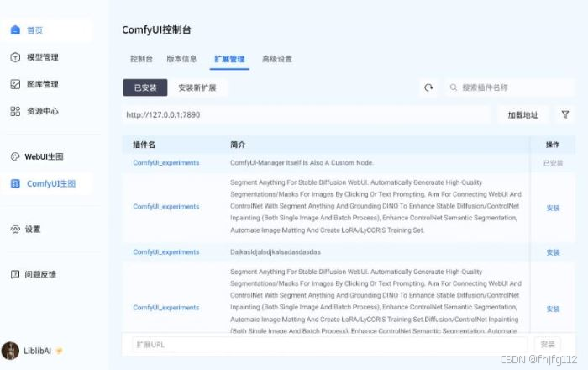Click the filter funnel icon
The height and width of the screenshot is (370, 588).
565,114
